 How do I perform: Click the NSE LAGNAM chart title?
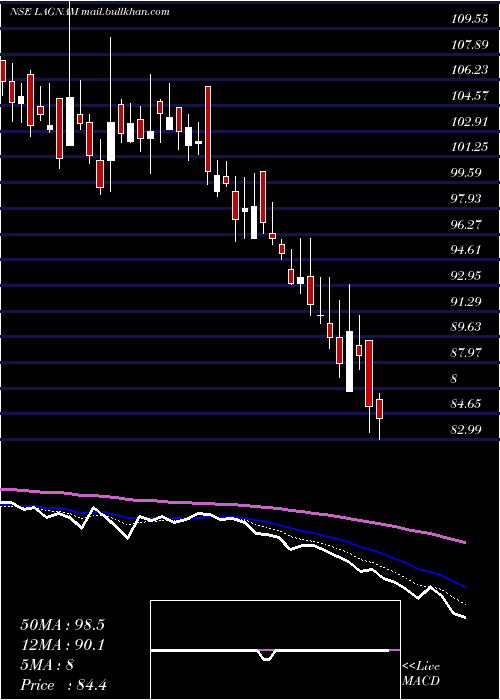click(x=44, y=12)
